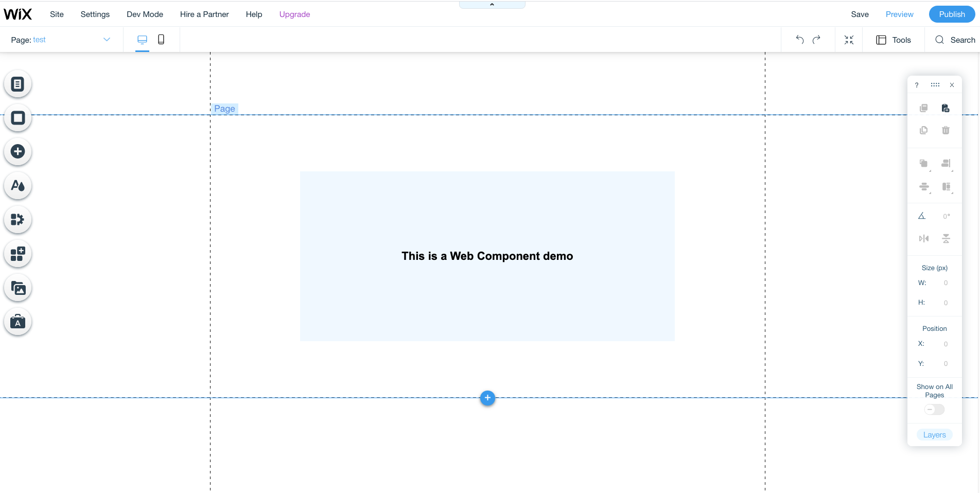Click the Duplicate icon in toolbar panel
The width and height of the screenshot is (980, 493).
(x=924, y=130)
